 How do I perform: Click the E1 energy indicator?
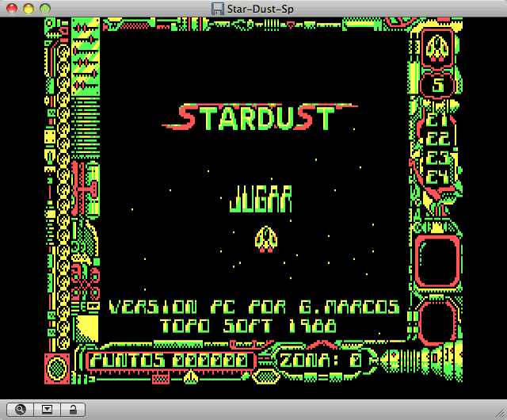coord(436,120)
